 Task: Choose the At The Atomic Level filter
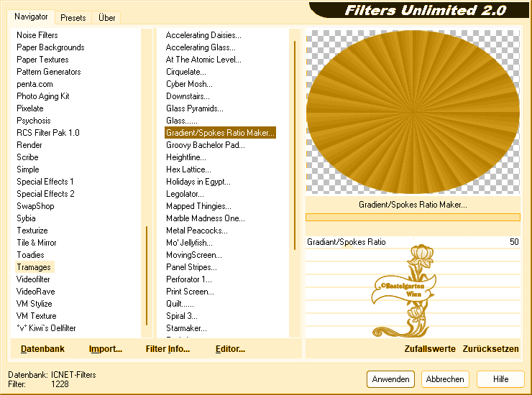click(x=203, y=60)
